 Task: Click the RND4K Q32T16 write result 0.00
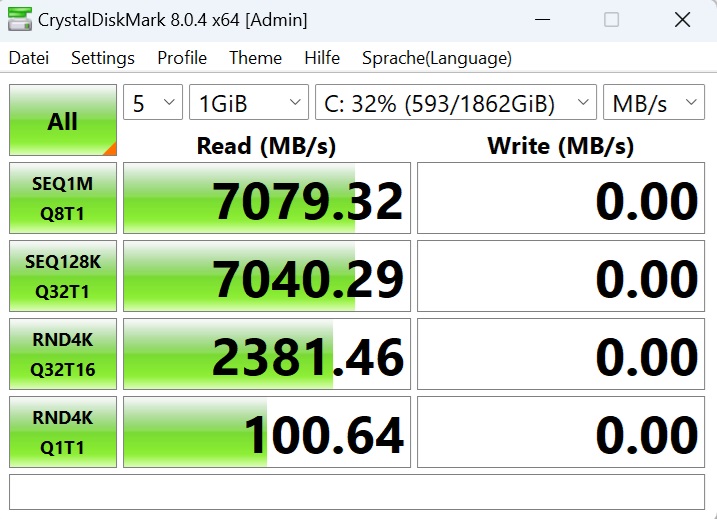pos(561,354)
